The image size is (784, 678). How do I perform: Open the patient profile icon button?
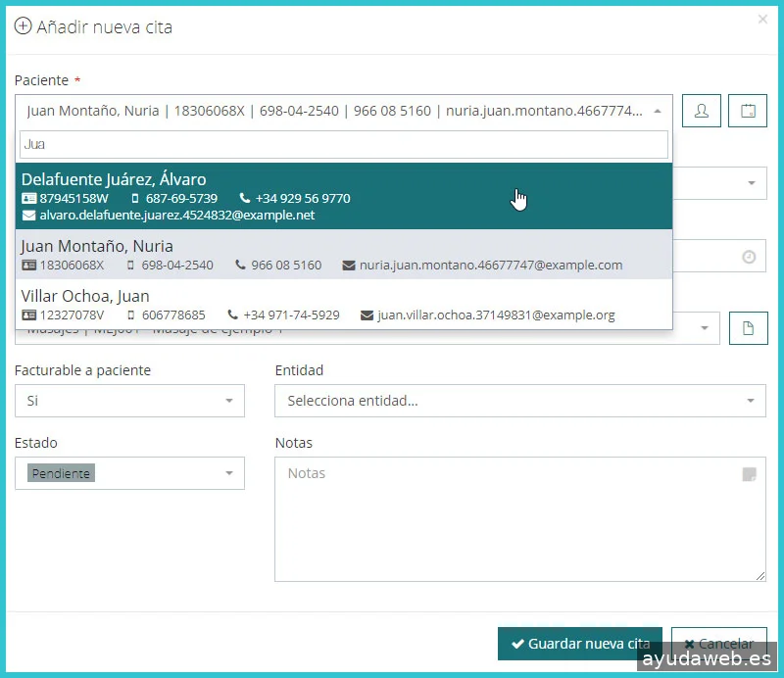point(701,111)
